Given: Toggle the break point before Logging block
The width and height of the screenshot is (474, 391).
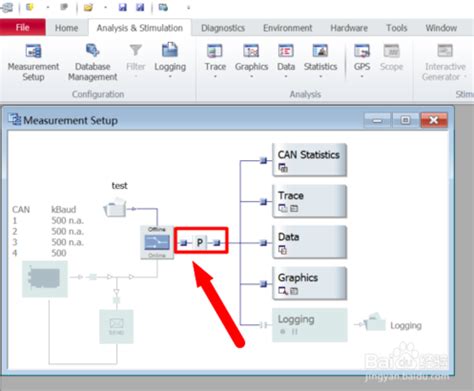Looking at the screenshot, I should (263, 324).
